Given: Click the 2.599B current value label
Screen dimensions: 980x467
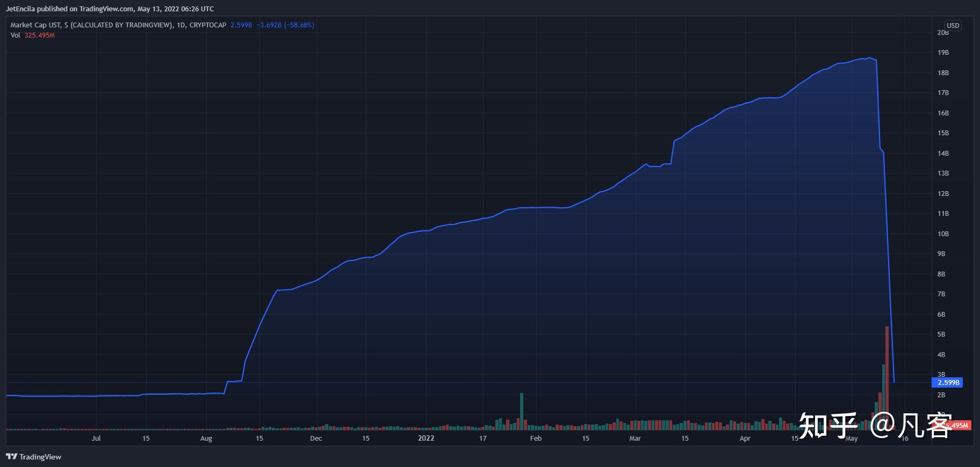Looking at the screenshot, I should click(948, 383).
